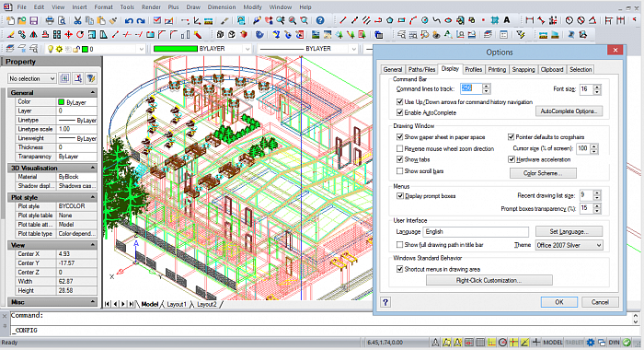Click the Mirror tool icon

click(x=34, y=35)
